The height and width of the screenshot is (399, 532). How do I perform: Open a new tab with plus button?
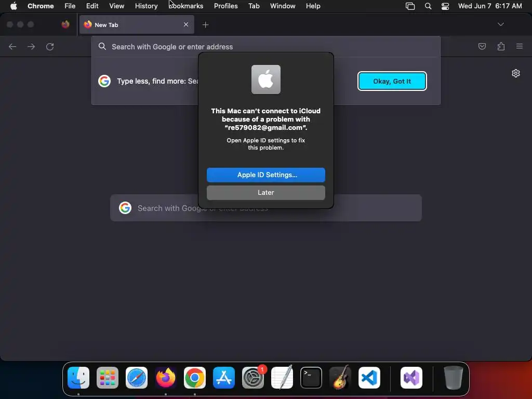click(205, 25)
